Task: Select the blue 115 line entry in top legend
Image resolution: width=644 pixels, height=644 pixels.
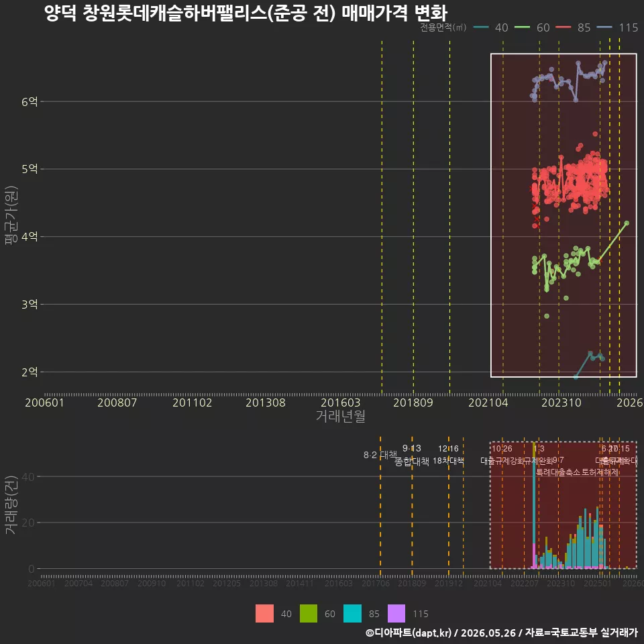Action: coord(618,28)
